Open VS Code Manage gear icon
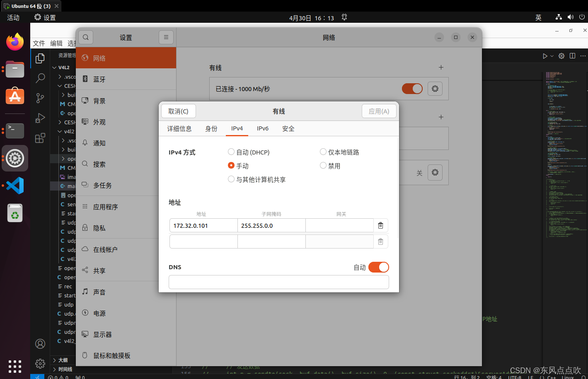The height and width of the screenshot is (379, 588). tap(40, 364)
